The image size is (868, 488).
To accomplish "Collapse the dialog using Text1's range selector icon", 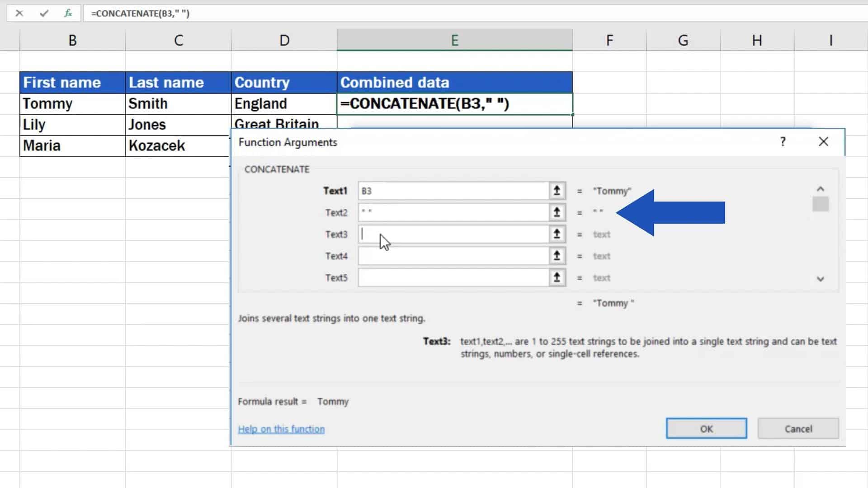I will coord(557,190).
